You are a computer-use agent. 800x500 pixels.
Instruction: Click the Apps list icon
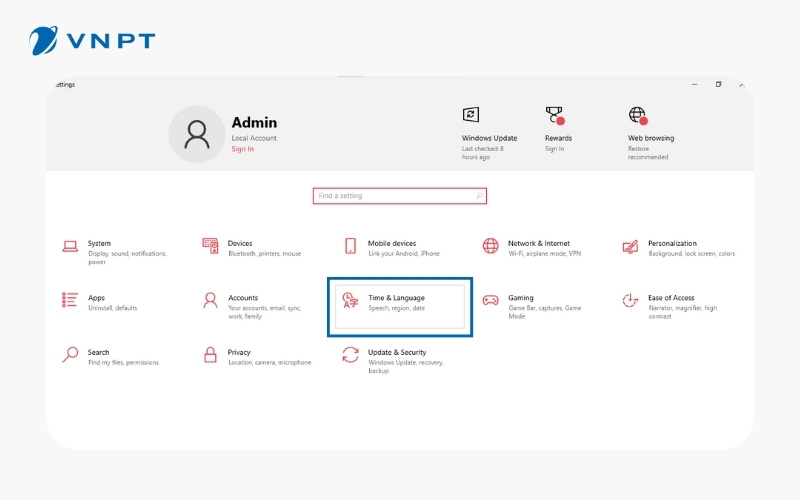70,300
